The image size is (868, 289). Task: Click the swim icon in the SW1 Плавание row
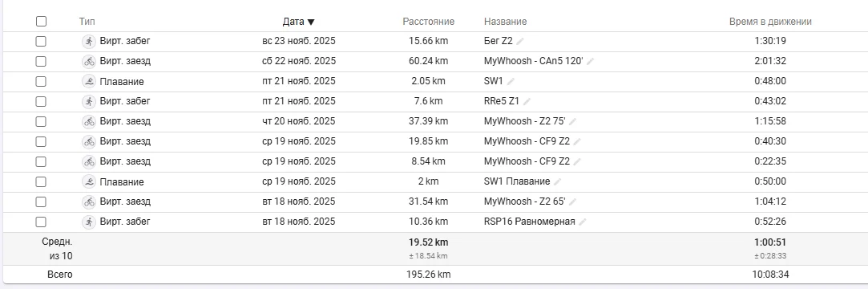(89, 181)
